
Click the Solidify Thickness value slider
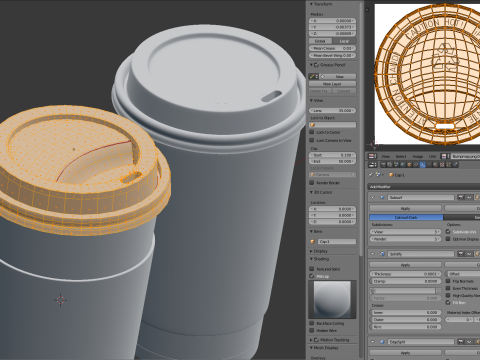[x=405, y=274]
